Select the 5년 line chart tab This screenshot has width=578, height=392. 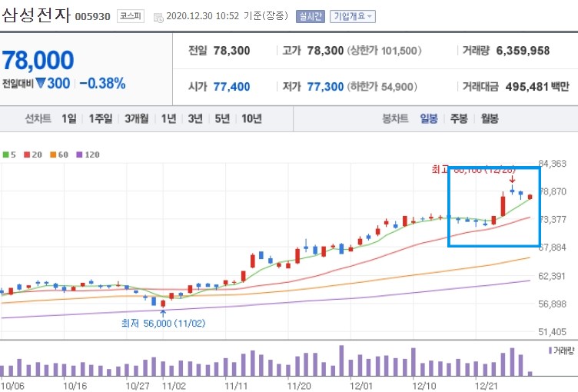[x=222, y=118]
